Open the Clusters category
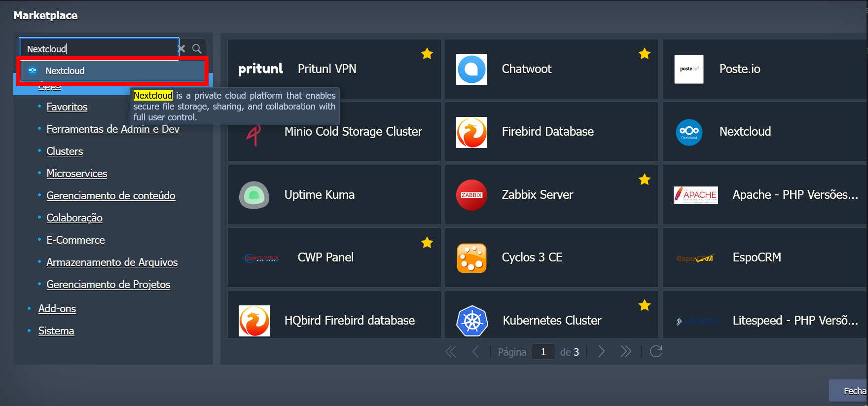 tap(65, 151)
